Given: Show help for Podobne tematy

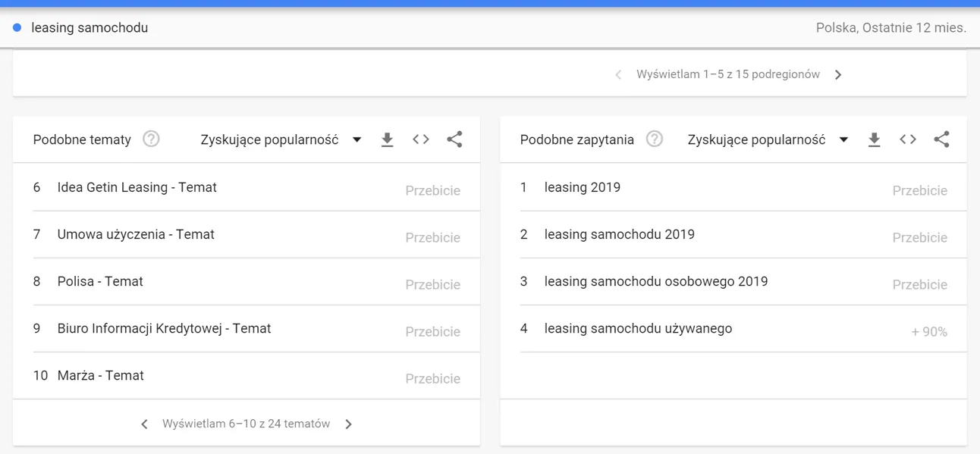Looking at the screenshot, I should pyautogui.click(x=151, y=139).
